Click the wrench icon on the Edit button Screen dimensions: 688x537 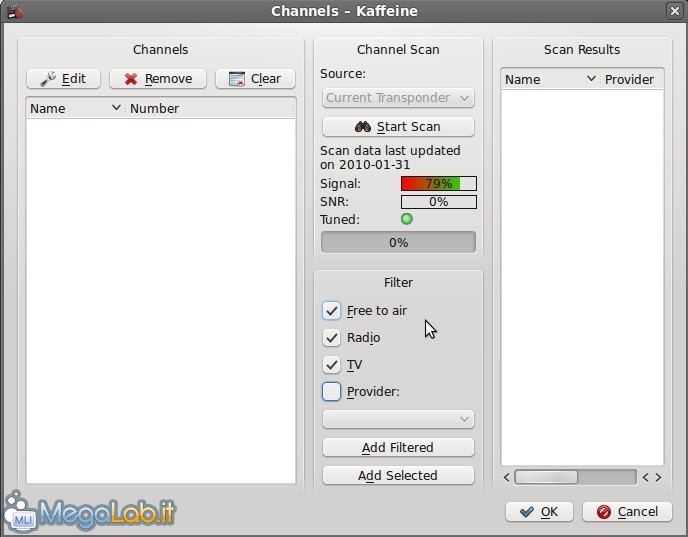coord(48,79)
